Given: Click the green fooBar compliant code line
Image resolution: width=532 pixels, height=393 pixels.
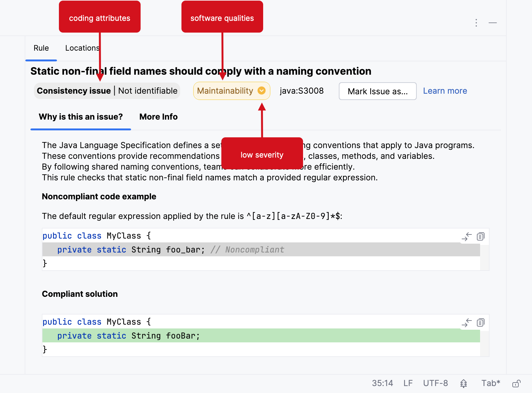Looking at the screenshot, I should 261,336.
